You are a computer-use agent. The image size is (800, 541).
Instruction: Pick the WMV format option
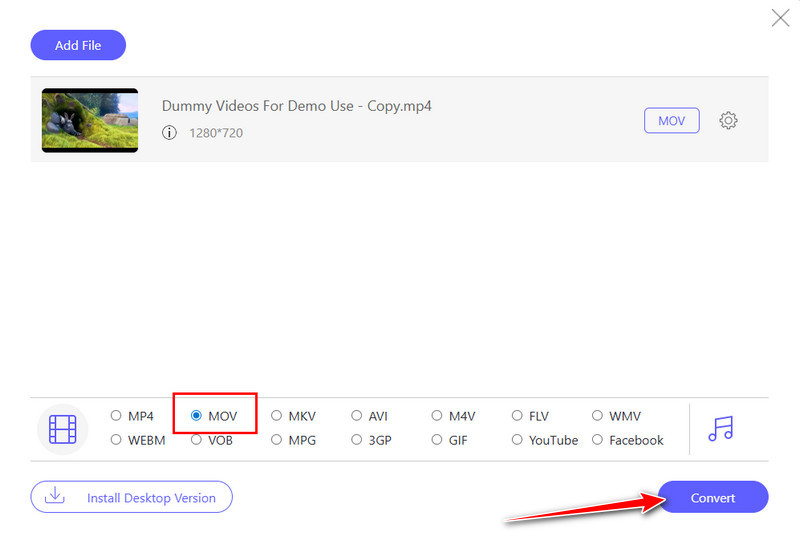pos(598,416)
